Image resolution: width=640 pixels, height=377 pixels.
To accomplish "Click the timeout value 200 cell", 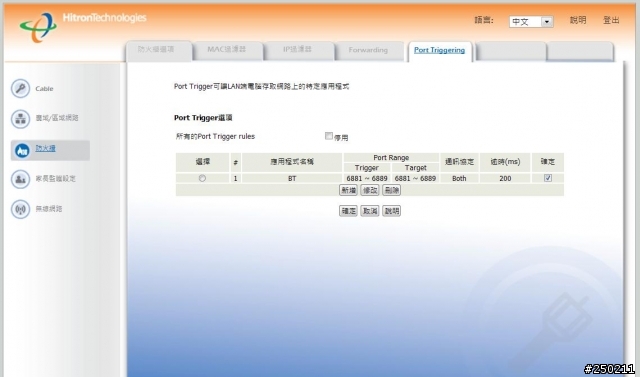I will (505, 178).
